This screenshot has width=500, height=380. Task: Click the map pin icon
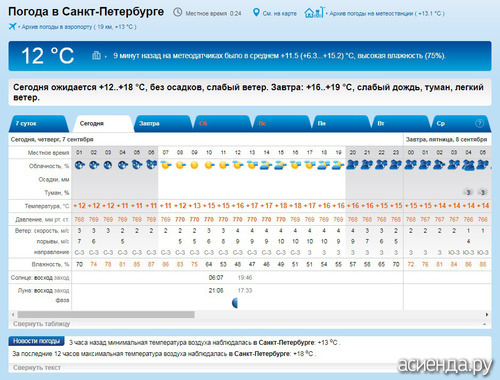pos(256,13)
